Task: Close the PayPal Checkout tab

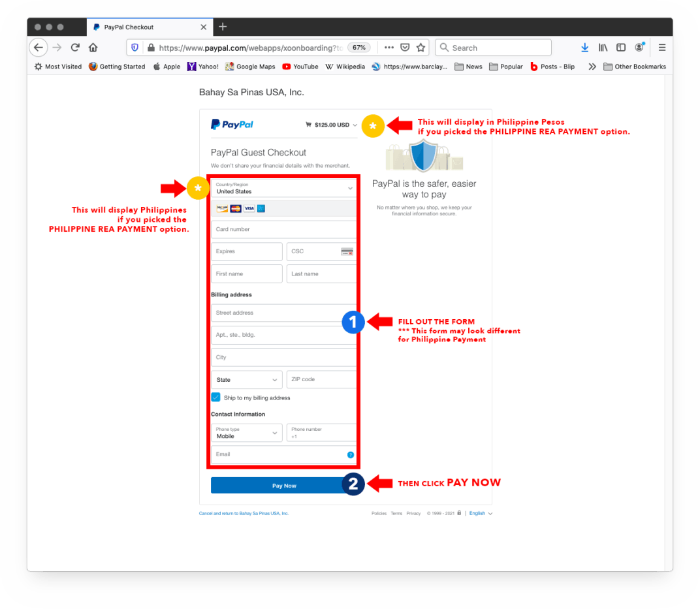Action: (204, 27)
